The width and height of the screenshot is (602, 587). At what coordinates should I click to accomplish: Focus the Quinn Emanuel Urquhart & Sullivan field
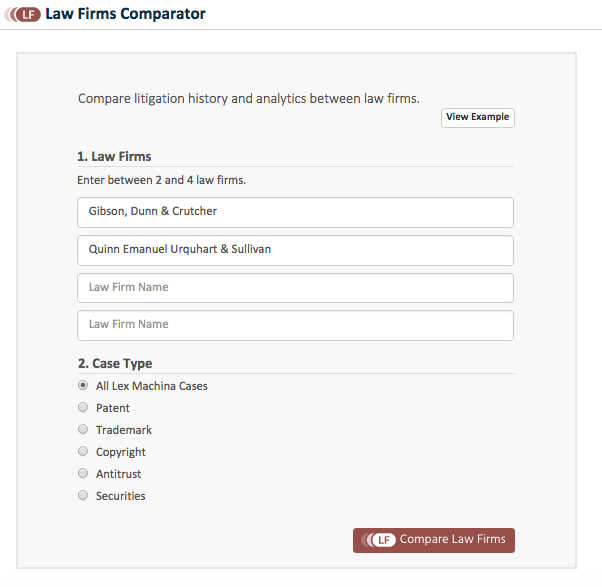[295, 250]
